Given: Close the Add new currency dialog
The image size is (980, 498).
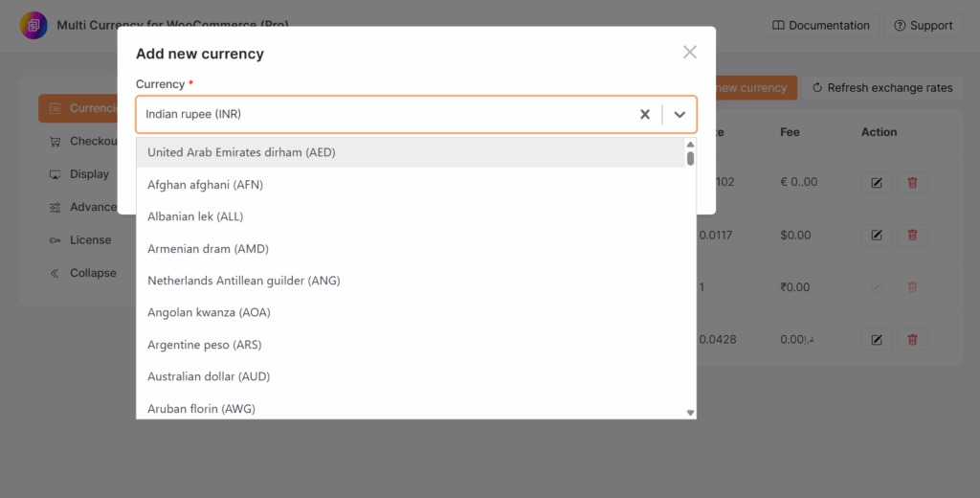Looking at the screenshot, I should (689, 53).
